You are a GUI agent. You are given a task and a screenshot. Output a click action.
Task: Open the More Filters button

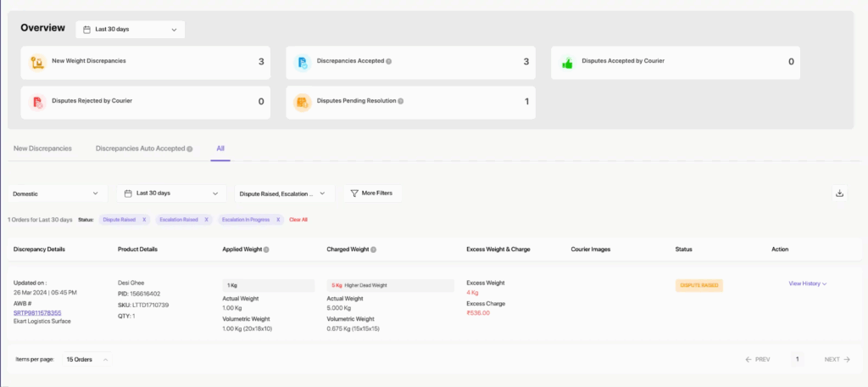coord(372,193)
